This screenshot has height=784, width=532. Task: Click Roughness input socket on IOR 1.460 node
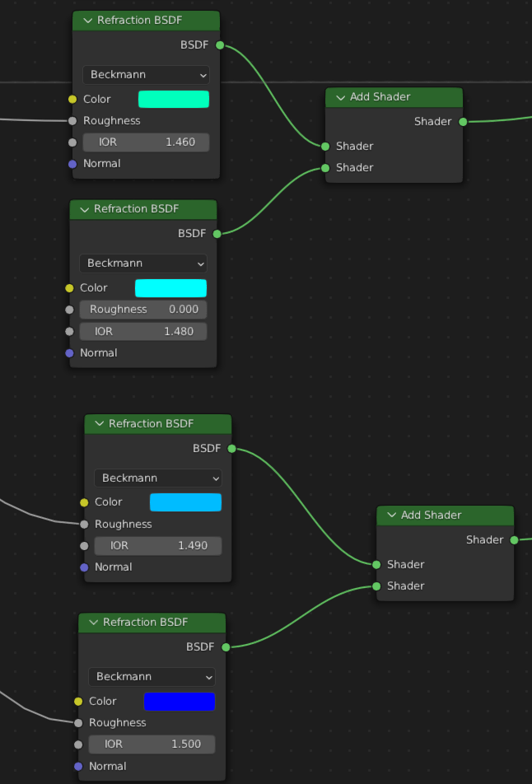(x=72, y=121)
